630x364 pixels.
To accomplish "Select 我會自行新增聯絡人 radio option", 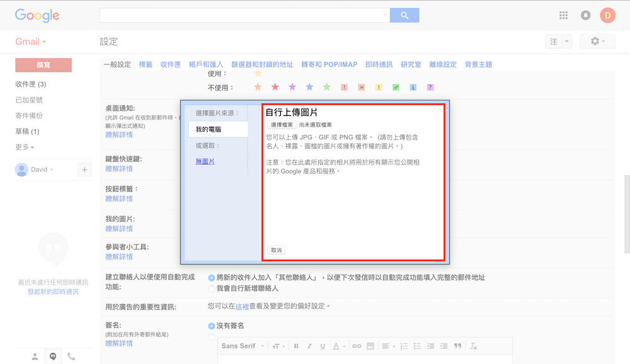I will [x=212, y=288].
